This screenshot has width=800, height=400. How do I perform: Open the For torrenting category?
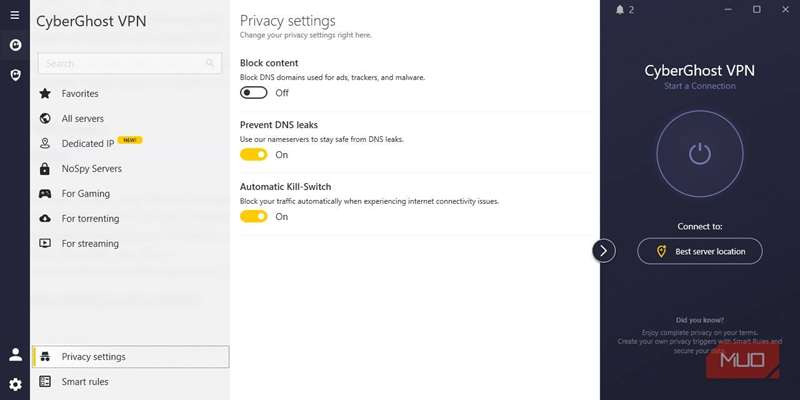pyautogui.click(x=90, y=219)
